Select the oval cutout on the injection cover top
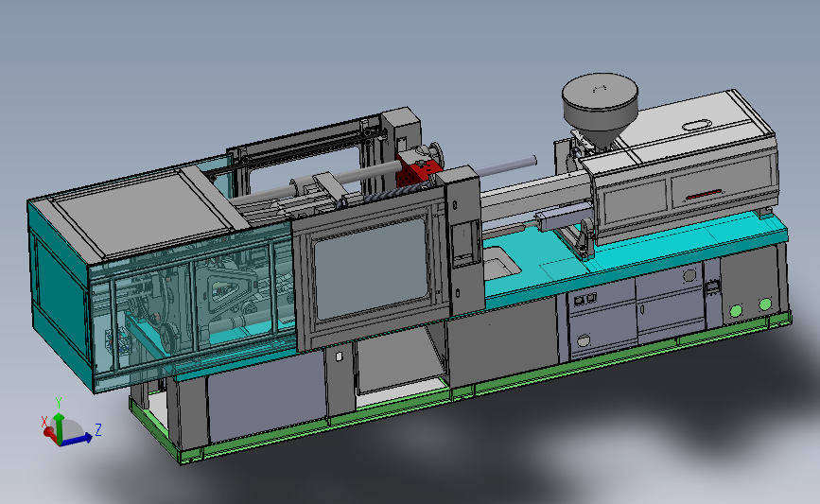 (697, 125)
